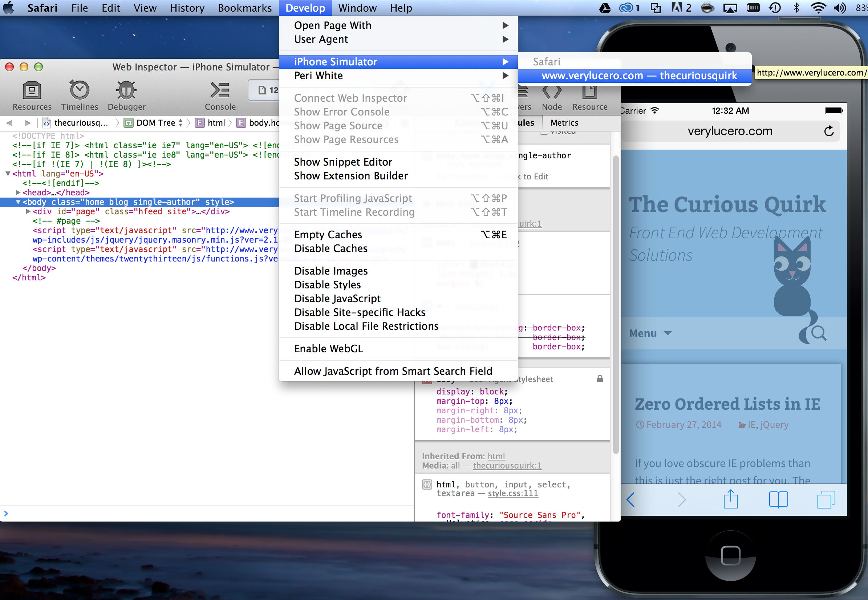Expand the Open Page With submenu

pyautogui.click(x=398, y=25)
